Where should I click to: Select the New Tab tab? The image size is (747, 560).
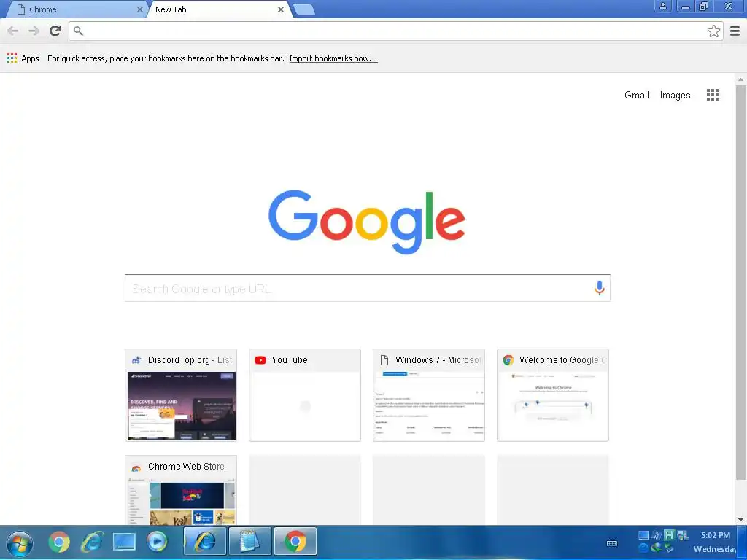point(218,9)
